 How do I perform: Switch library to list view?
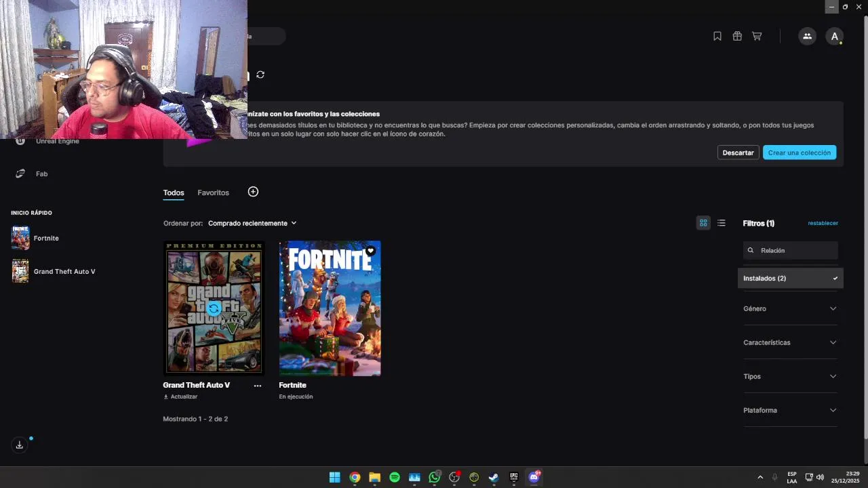pyautogui.click(x=722, y=223)
